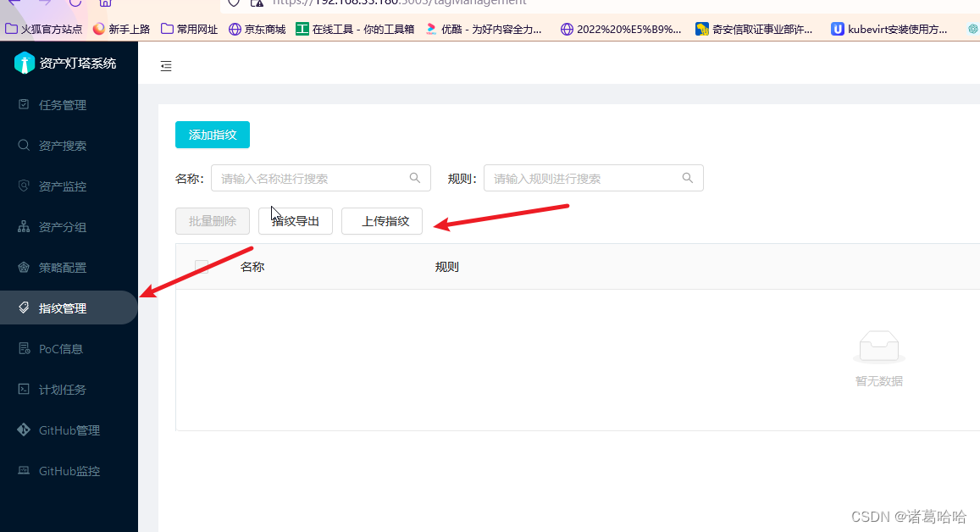Click the 暂无数据 empty placeholder
The height and width of the screenshot is (532, 980).
coord(878,358)
